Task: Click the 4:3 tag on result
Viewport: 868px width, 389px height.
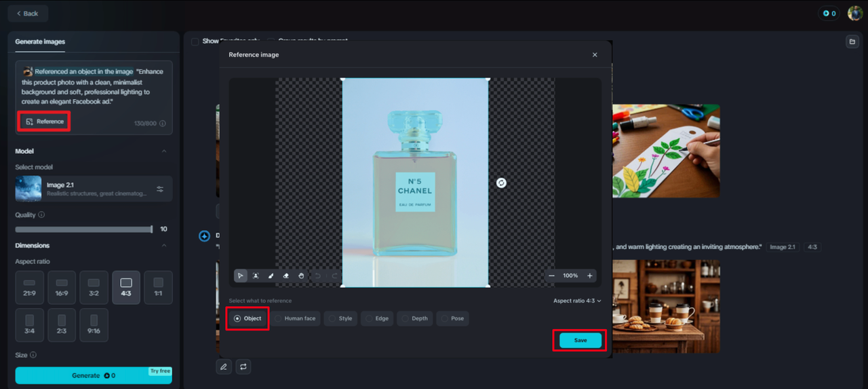Action: [x=812, y=247]
